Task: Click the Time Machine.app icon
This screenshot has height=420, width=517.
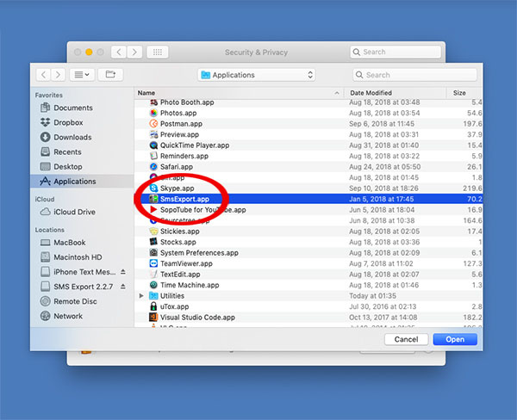Action: (x=153, y=285)
